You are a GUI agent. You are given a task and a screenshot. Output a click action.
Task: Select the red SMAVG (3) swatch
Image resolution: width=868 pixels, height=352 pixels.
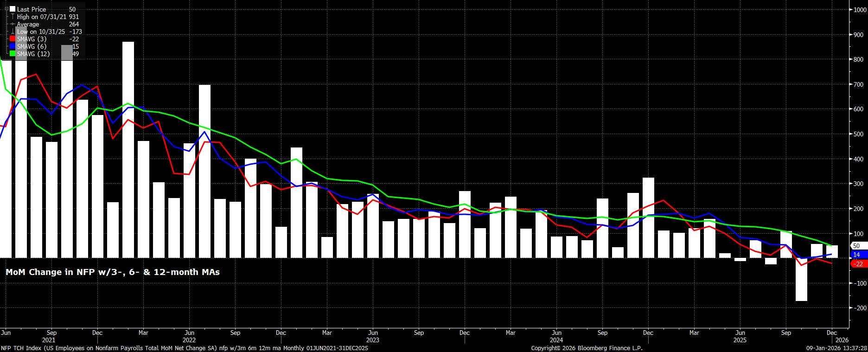pyautogui.click(x=13, y=39)
